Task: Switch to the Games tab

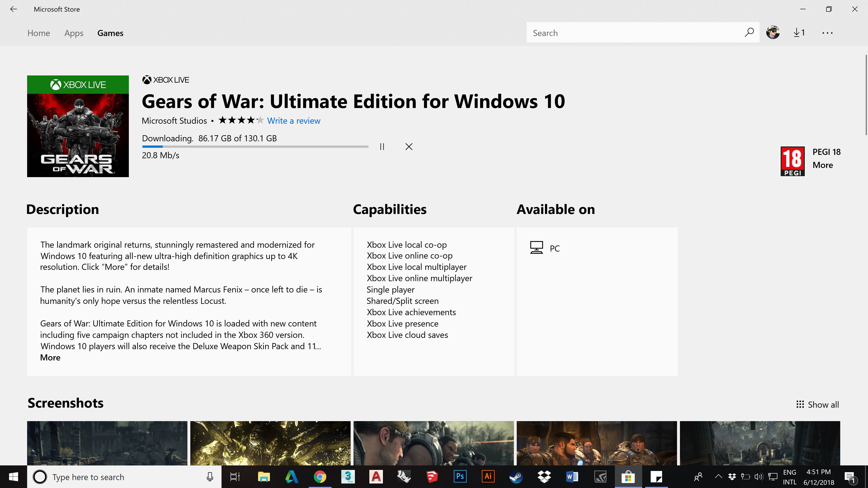Action: pos(110,33)
